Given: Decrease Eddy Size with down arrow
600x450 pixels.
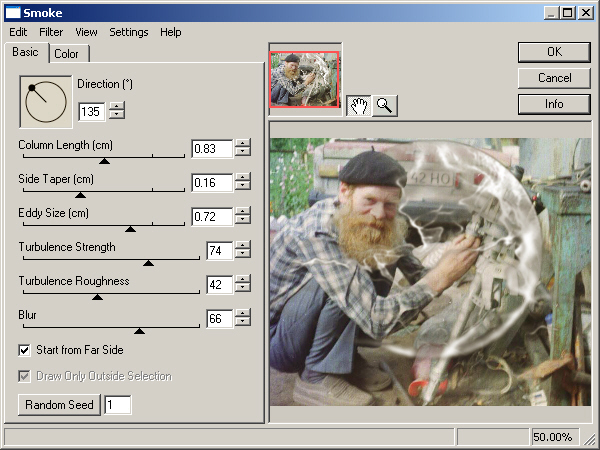Looking at the screenshot, I should (x=243, y=221).
